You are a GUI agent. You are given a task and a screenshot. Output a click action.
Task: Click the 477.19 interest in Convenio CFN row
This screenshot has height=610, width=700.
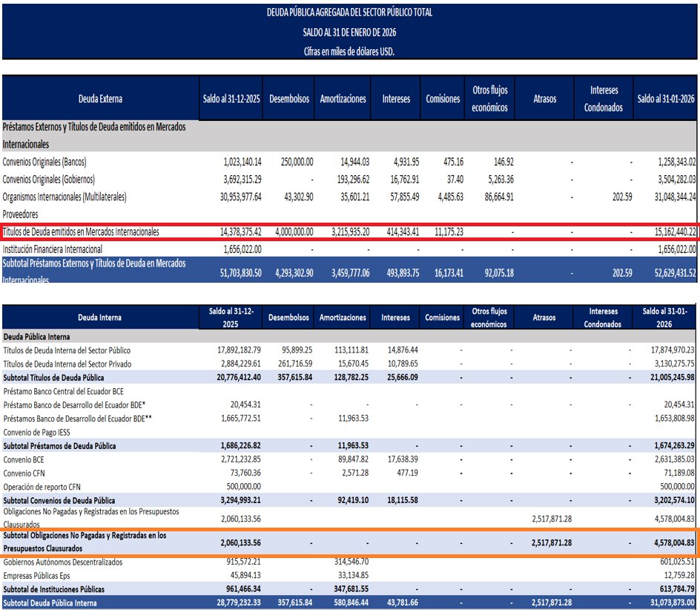[x=407, y=473]
